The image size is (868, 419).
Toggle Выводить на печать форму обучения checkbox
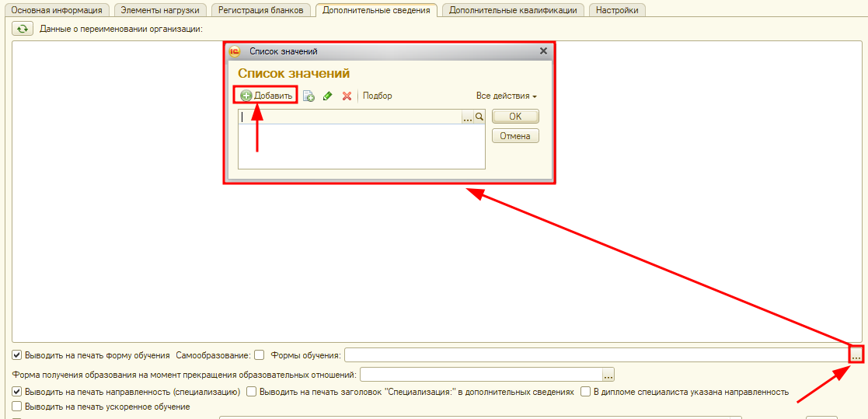coord(17,355)
